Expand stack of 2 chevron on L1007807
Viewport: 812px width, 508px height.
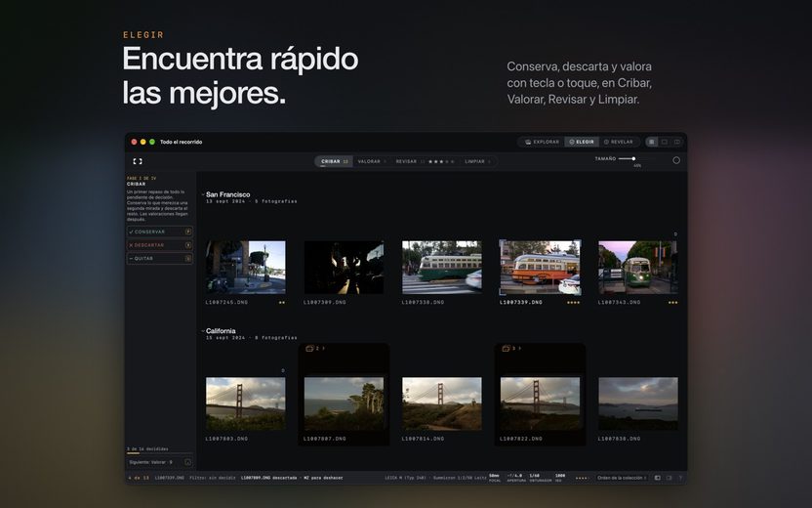coord(323,349)
